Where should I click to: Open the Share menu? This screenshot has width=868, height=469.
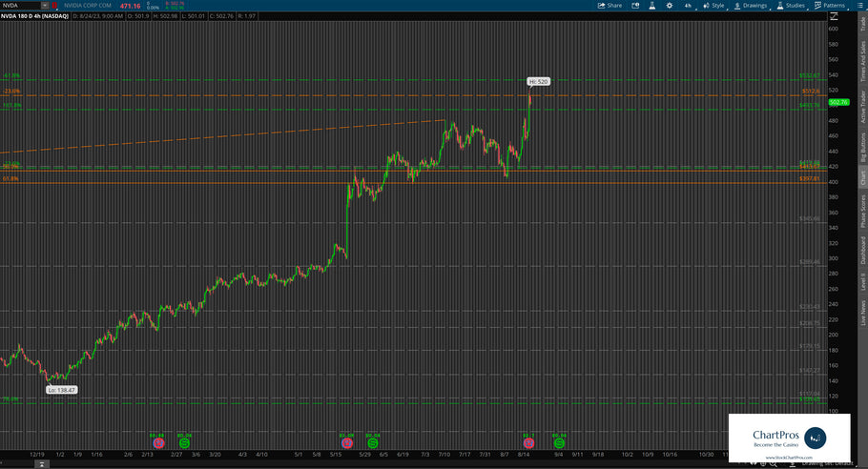pyautogui.click(x=610, y=6)
